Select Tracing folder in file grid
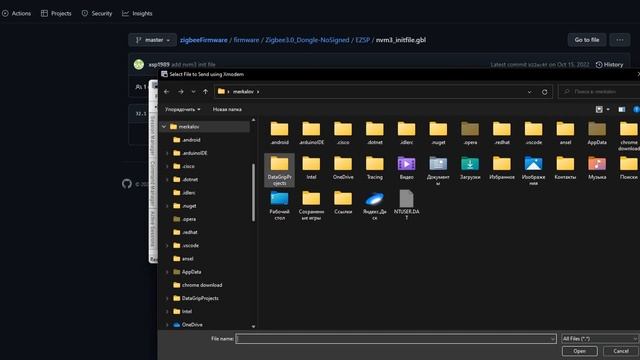640x360 pixels. 375,168
